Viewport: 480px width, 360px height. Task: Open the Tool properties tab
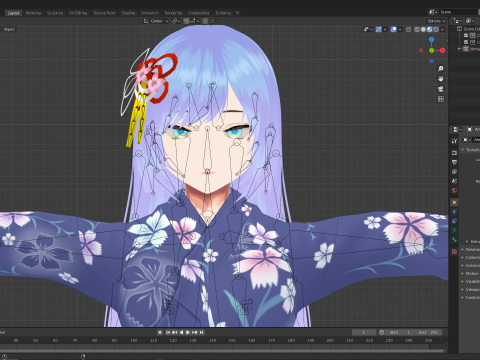454,141
